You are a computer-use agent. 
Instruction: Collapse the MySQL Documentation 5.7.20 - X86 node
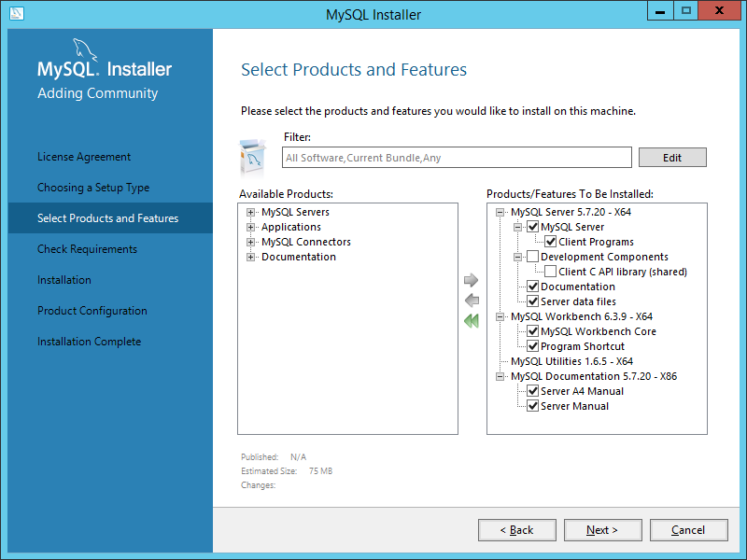500,377
